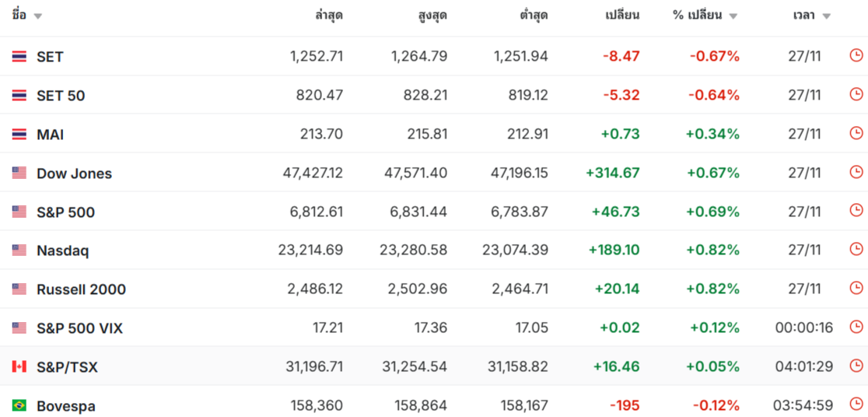Click the clock icon in the S&P/TSX row

point(856,366)
